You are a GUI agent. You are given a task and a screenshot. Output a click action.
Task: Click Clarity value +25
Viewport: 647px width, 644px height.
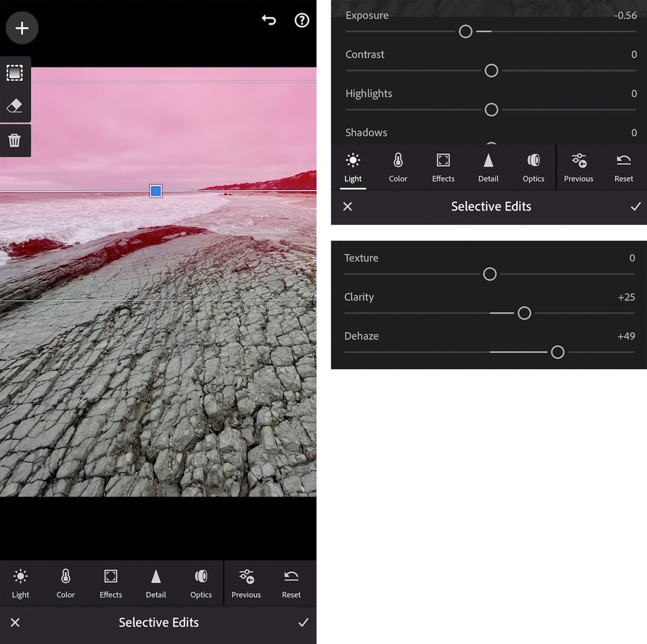point(626,298)
